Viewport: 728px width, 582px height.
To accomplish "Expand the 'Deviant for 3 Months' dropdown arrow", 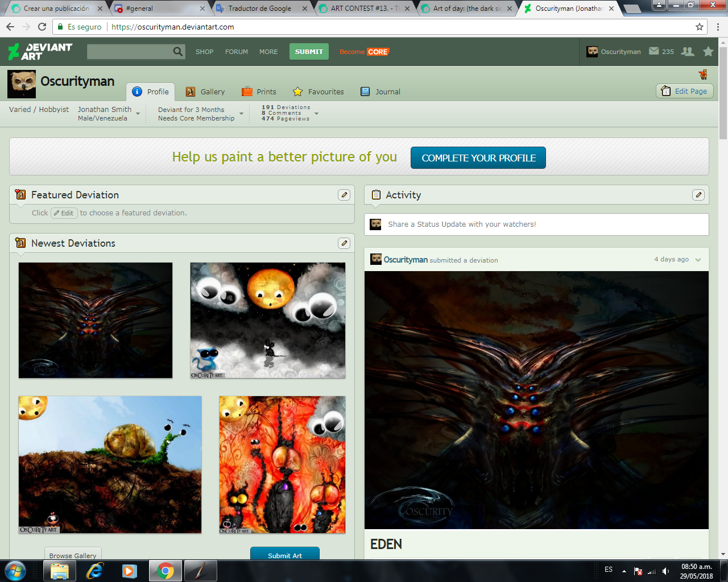I will tap(241, 114).
